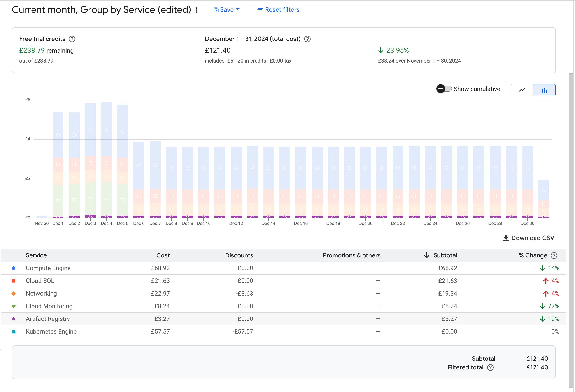Image resolution: width=575 pixels, height=392 pixels.
Task: Enable the Show cumulative toggle
Action: click(x=444, y=89)
